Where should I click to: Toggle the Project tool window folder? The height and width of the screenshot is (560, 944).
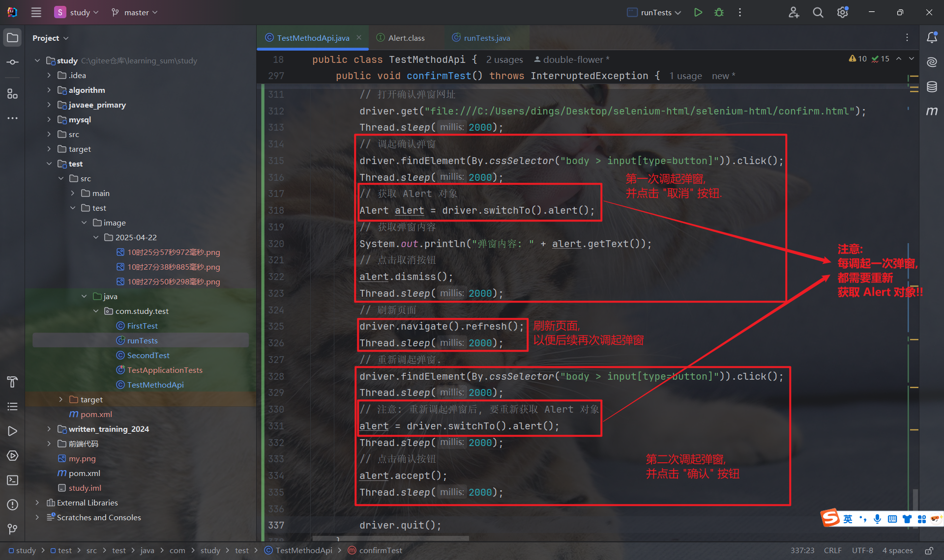(13, 38)
